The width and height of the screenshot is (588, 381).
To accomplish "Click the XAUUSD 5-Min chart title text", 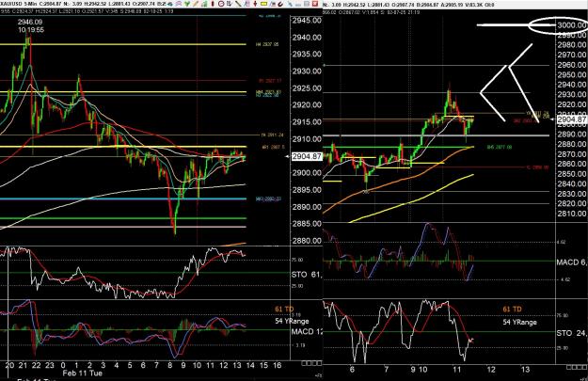I will [x=18, y=4].
